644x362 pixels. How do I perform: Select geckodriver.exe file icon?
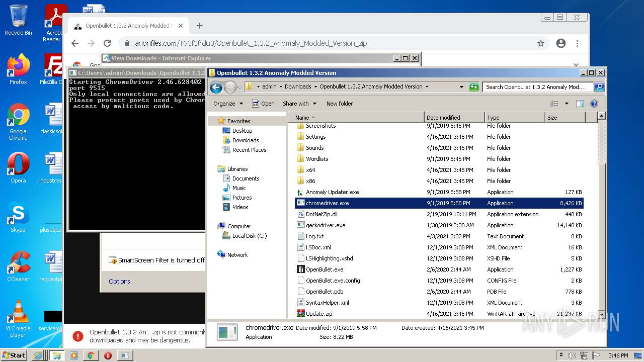301,225
